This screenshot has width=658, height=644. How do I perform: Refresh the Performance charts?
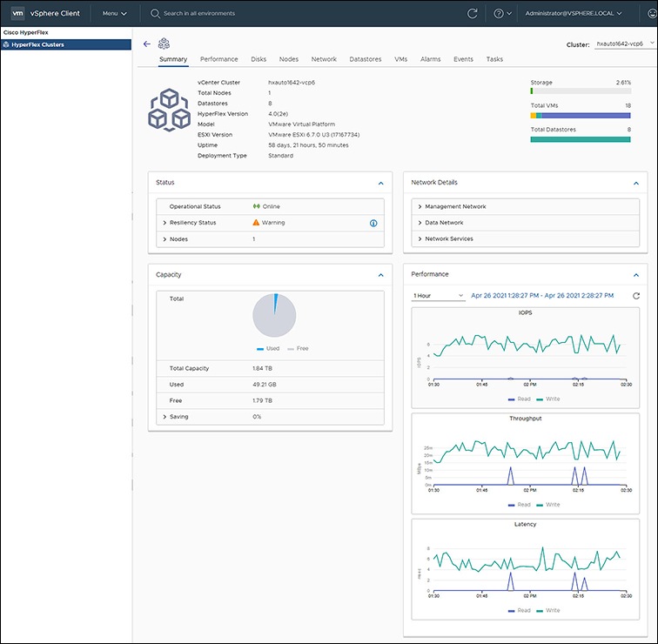point(636,296)
